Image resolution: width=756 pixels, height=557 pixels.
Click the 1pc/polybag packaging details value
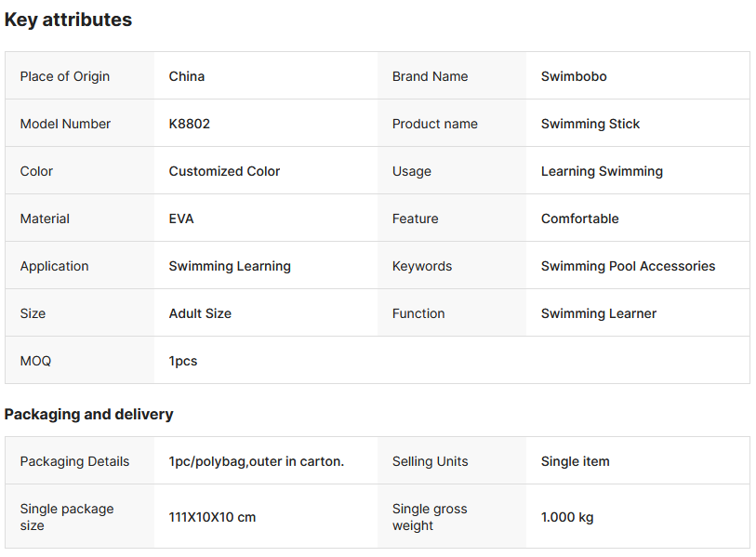(x=257, y=461)
